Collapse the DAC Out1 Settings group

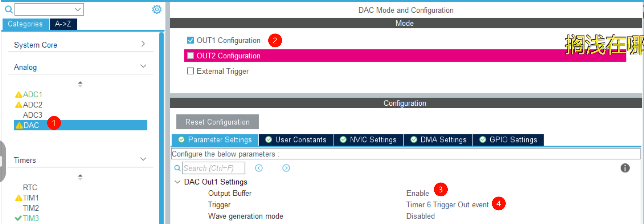coord(177,182)
